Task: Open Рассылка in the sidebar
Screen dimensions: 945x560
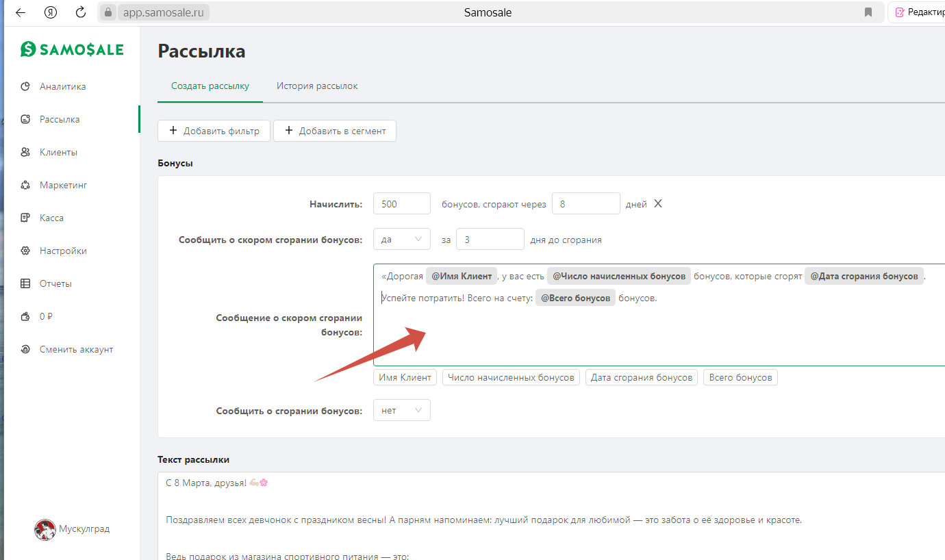Action: (x=60, y=119)
